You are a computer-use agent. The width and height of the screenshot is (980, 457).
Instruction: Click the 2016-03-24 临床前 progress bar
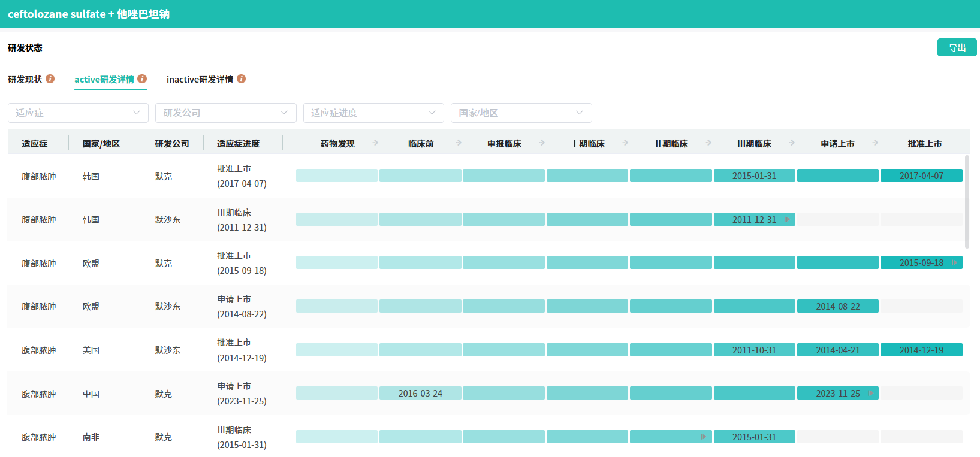point(420,394)
